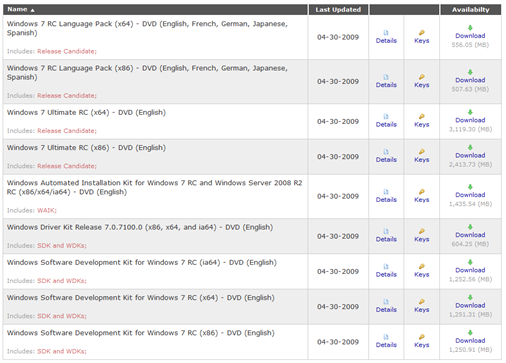Click the SDK and WDKs link under the SDK (x86) row

click(62, 351)
